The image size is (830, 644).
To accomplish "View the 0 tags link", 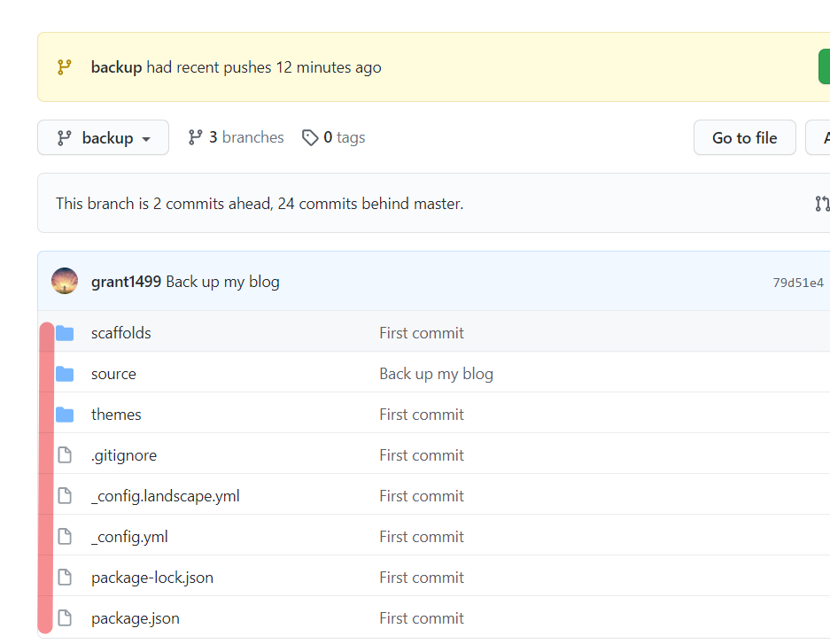I will (333, 137).
